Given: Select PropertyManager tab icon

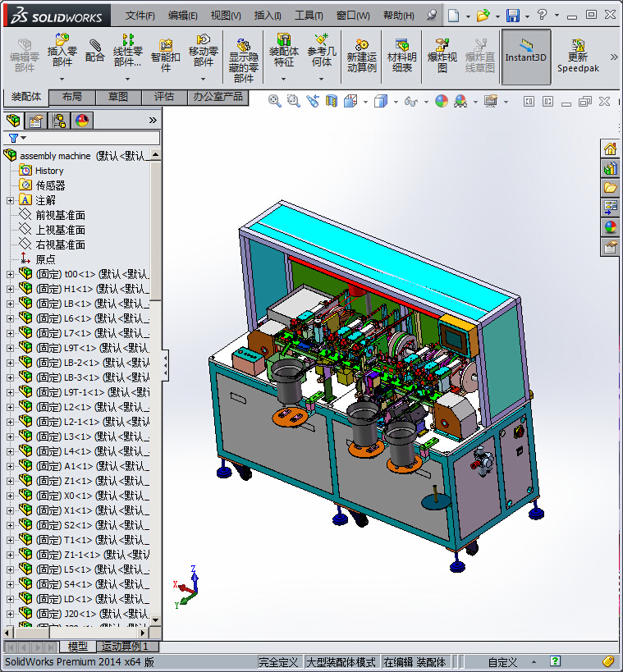Looking at the screenshot, I should (x=36, y=121).
